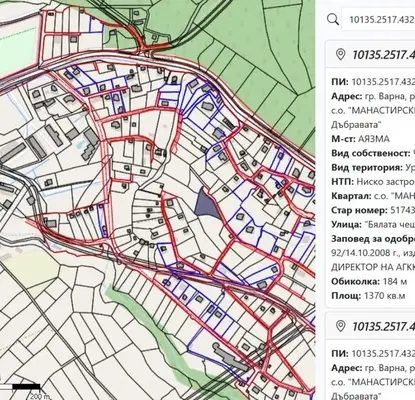Click the 'Вид територия' label

click(367, 167)
